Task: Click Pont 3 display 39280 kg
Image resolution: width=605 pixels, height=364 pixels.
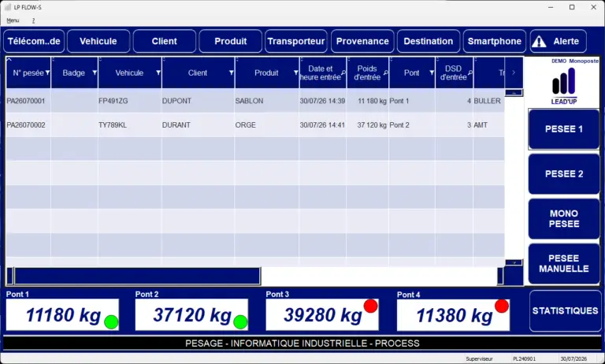Action: [x=322, y=315]
